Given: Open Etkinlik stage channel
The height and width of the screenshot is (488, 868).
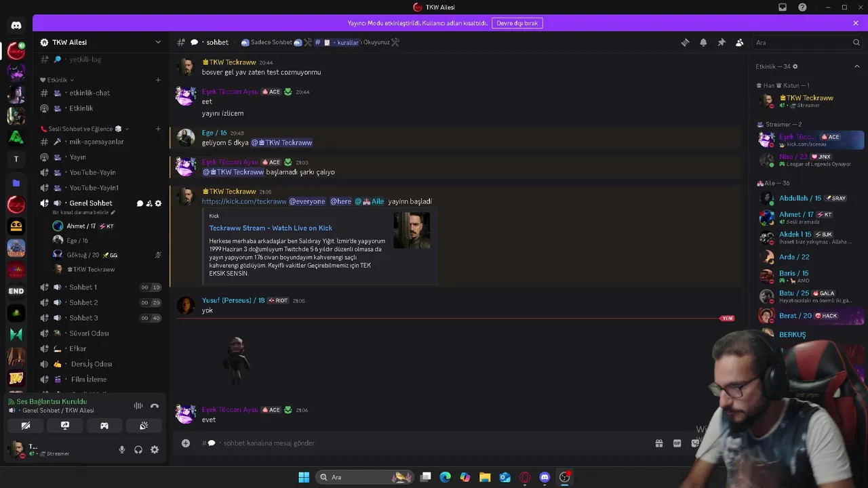Looking at the screenshot, I should click(x=100, y=108).
